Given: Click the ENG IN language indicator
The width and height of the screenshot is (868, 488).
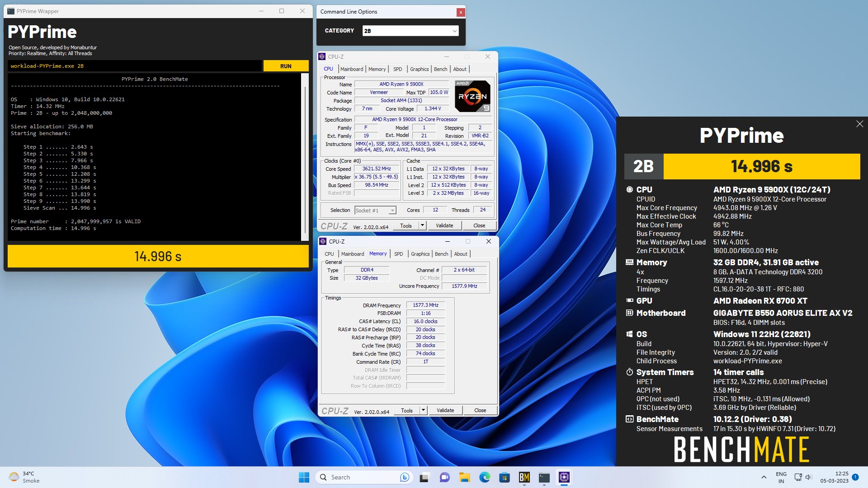Looking at the screenshot, I should (x=781, y=477).
